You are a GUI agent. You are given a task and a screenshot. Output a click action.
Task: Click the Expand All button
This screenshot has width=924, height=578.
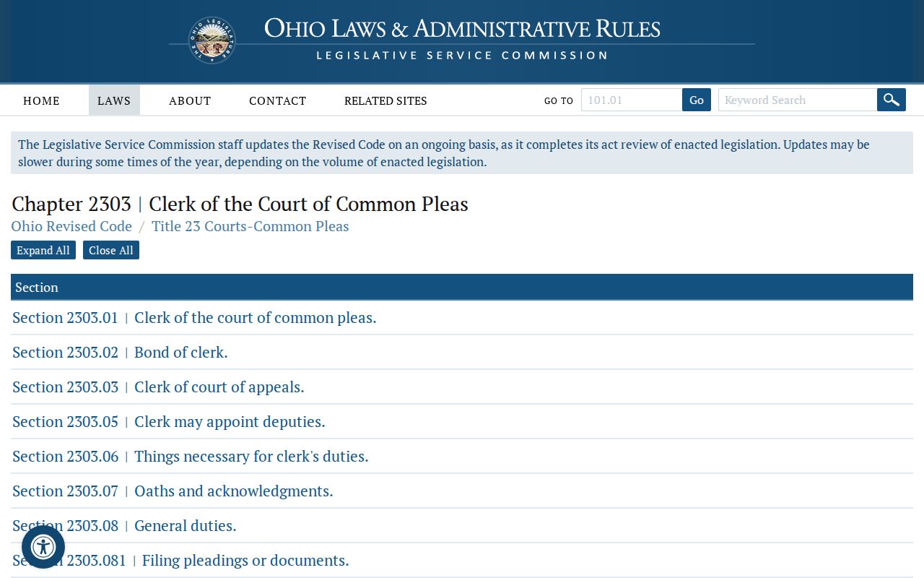(43, 250)
